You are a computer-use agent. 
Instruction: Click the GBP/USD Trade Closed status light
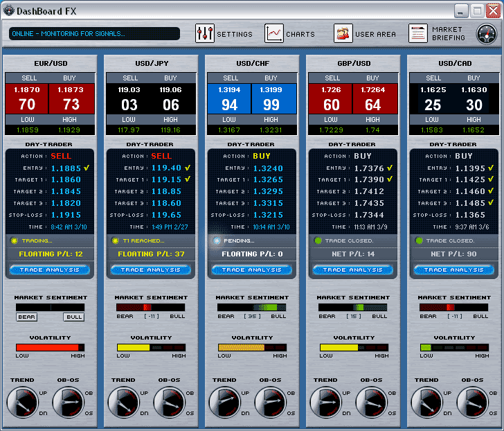coord(318,240)
